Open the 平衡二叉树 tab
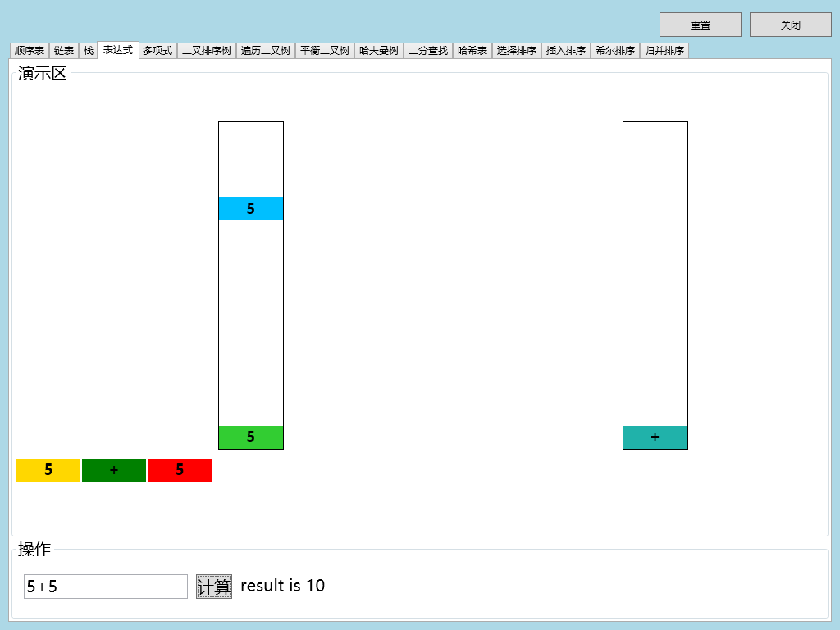Image resolution: width=840 pixels, height=630 pixels. (325, 51)
